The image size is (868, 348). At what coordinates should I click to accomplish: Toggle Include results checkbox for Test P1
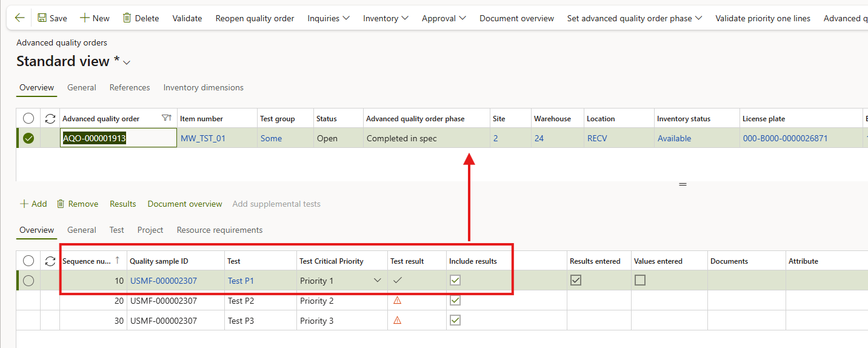(455, 280)
